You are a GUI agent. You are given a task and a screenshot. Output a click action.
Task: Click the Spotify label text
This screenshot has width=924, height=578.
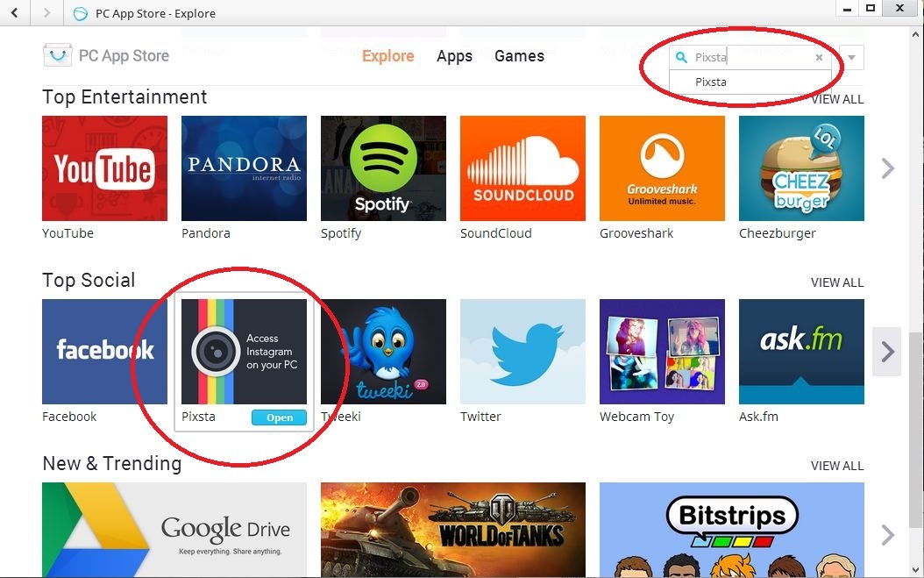341,233
